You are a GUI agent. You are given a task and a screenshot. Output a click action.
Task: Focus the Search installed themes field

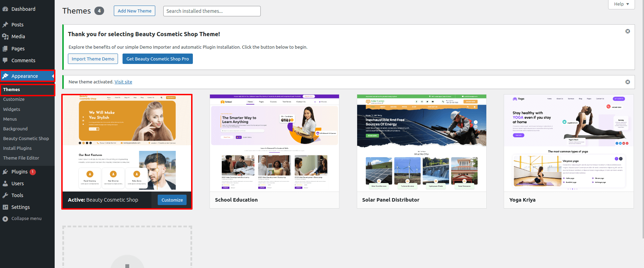212,11
